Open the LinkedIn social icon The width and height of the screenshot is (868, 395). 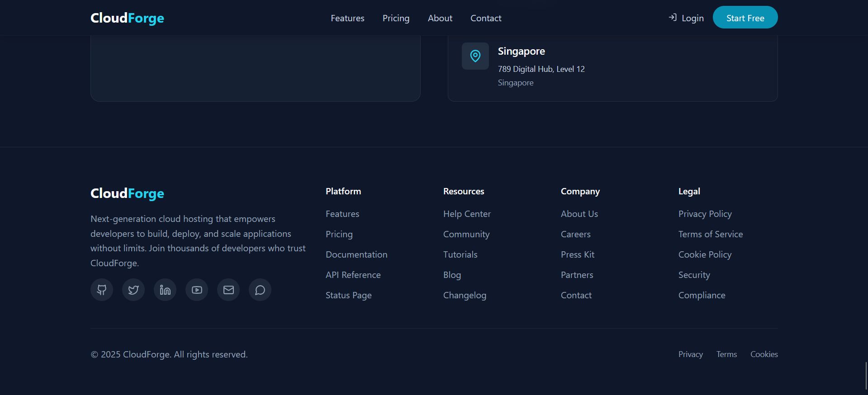tap(165, 290)
